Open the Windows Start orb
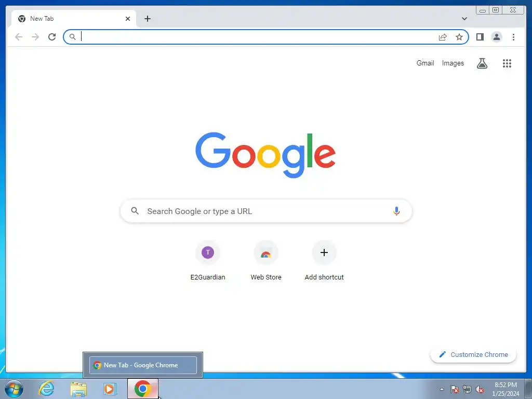 [14, 389]
